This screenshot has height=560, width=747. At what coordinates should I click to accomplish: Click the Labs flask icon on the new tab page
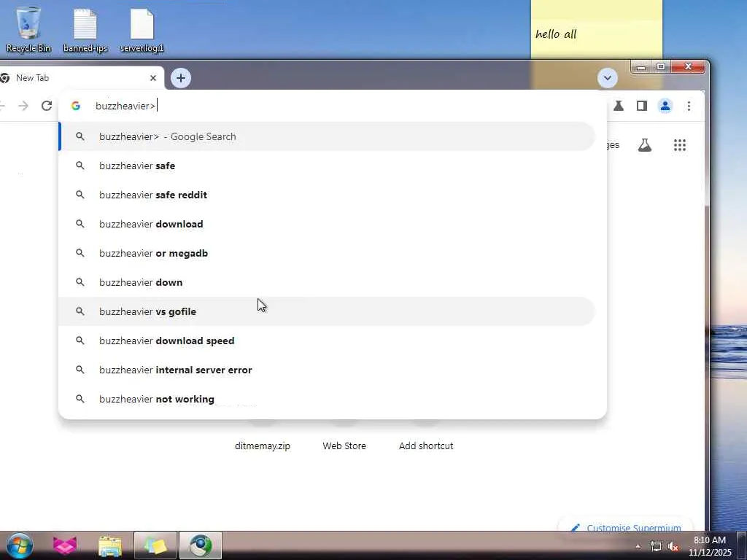[x=645, y=145]
